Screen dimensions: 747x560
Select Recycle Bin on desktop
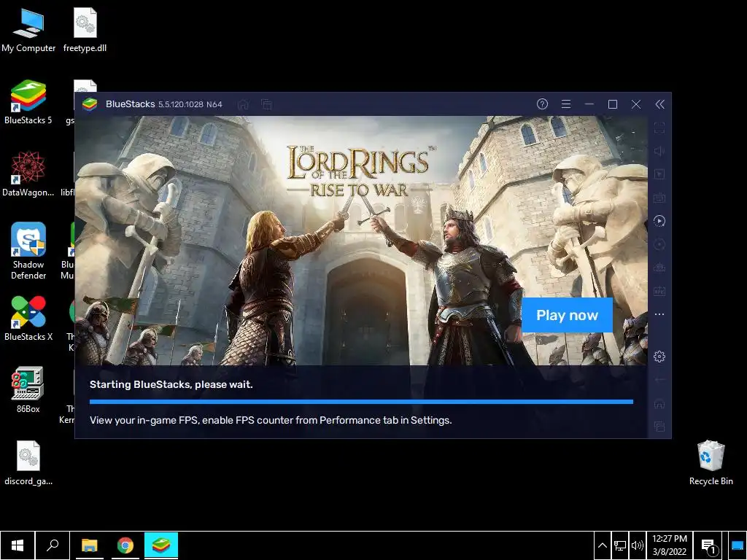coord(711,463)
